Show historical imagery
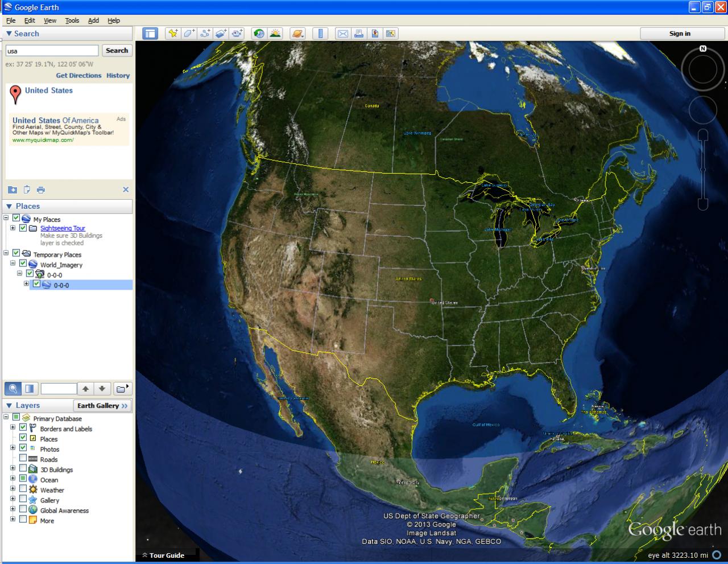 [258, 33]
